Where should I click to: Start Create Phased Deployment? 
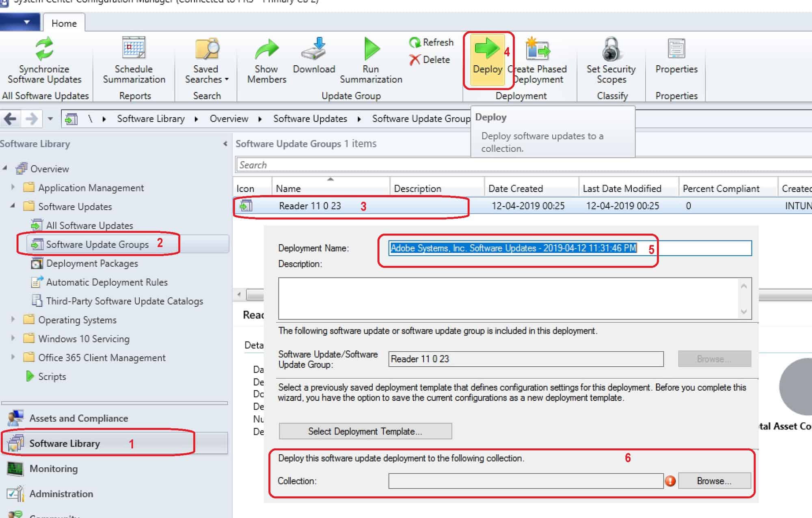point(537,49)
